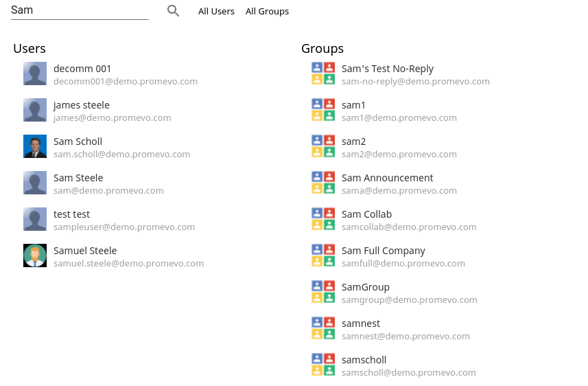Open the samnest group name

[x=361, y=323]
